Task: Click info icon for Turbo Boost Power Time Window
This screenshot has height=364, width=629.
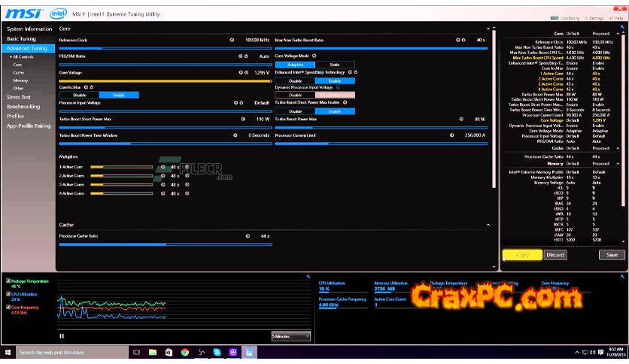Action: [x=235, y=135]
